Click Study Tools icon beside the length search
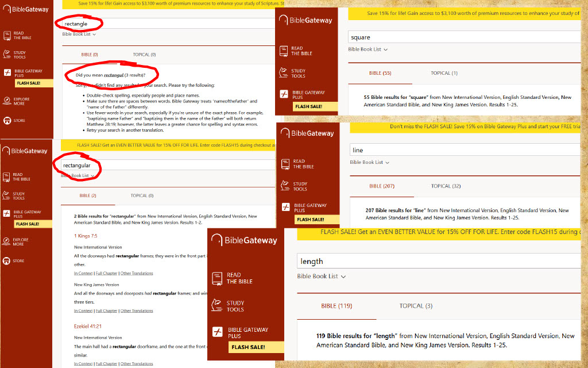The height and width of the screenshot is (368, 588). click(x=217, y=306)
